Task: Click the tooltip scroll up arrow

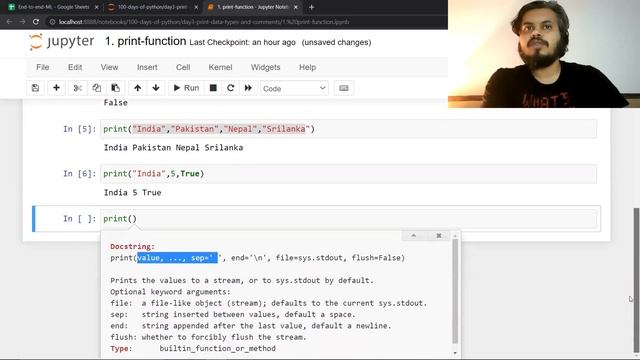Action: (455, 236)
